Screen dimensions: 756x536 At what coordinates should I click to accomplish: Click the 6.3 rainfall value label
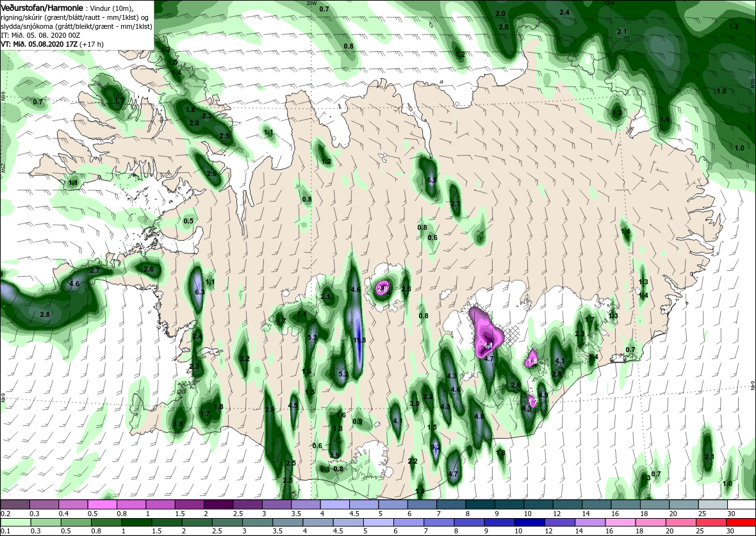200,292
